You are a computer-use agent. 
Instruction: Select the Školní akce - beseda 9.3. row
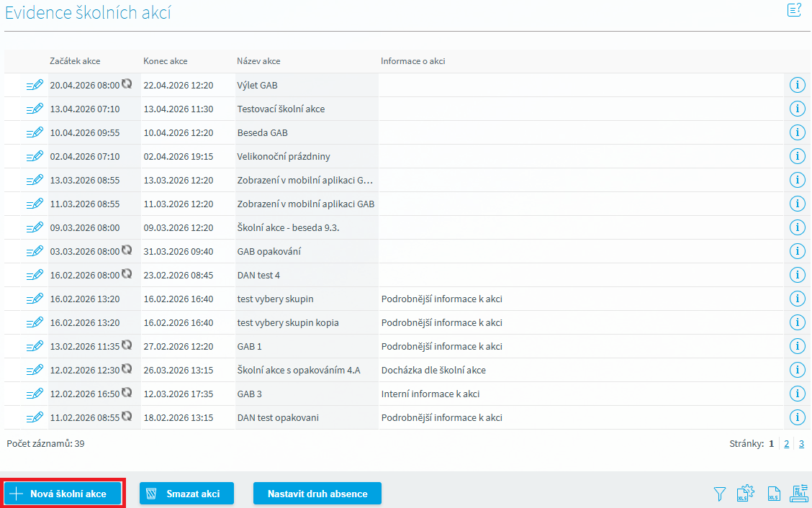click(288, 228)
